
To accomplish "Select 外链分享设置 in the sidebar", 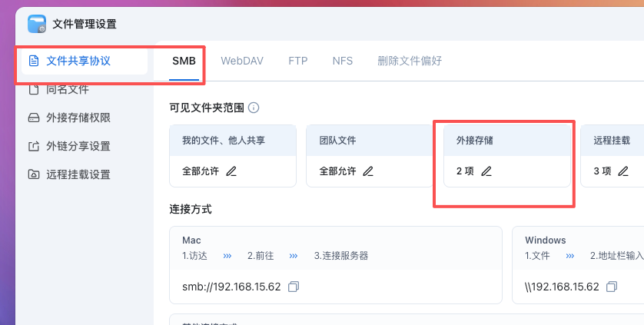I will click(78, 146).
